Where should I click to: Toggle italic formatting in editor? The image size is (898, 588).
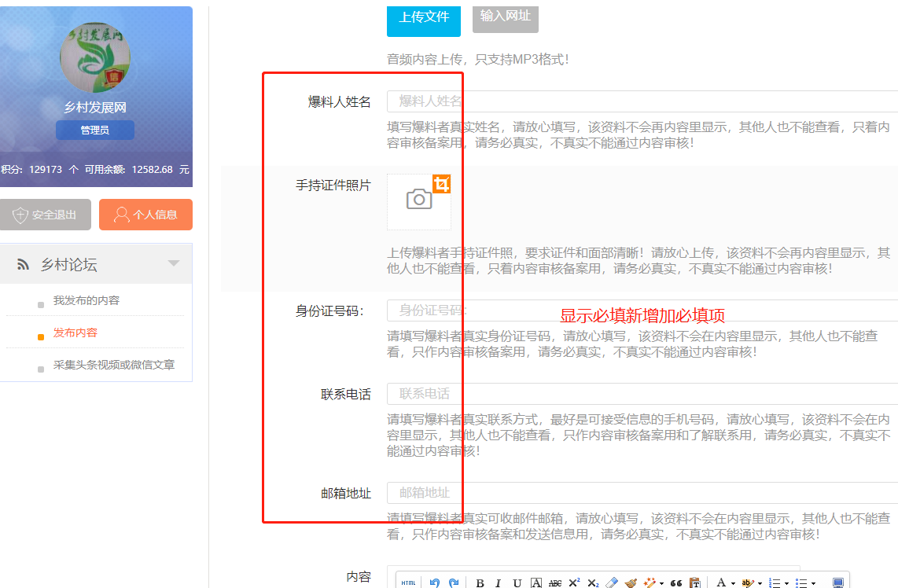pos(498,582)
